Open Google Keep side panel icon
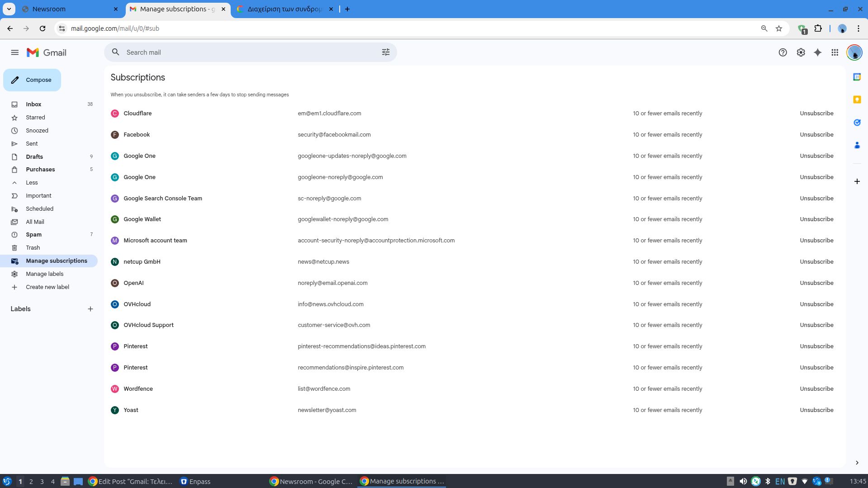 (x=857, y=99)
